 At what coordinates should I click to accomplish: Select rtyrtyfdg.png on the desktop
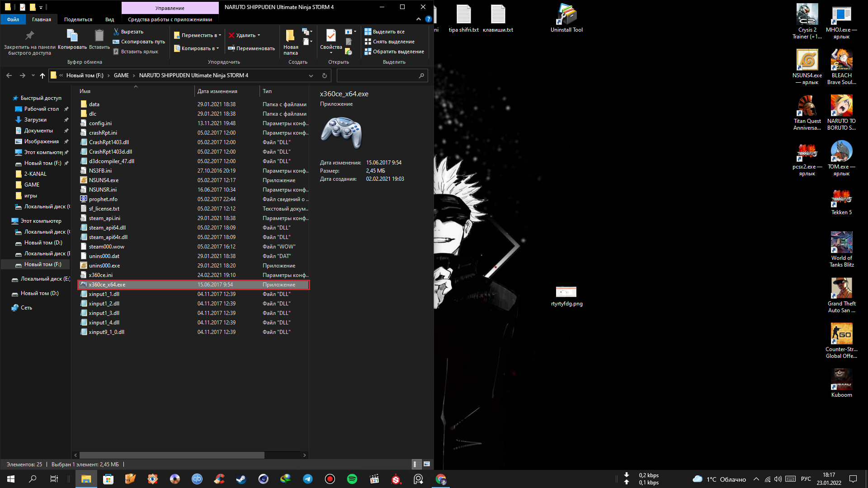tap(566, 296)
